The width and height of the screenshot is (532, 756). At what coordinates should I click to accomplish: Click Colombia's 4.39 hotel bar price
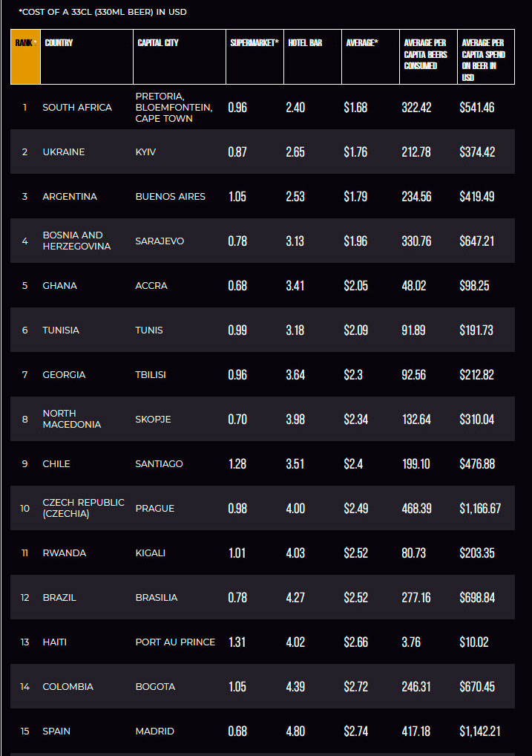click(x=295, y=687)
